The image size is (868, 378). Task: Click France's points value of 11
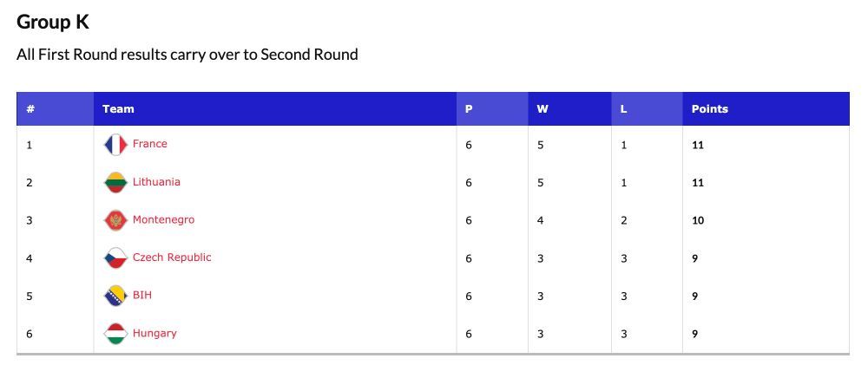tap(698, 146)
